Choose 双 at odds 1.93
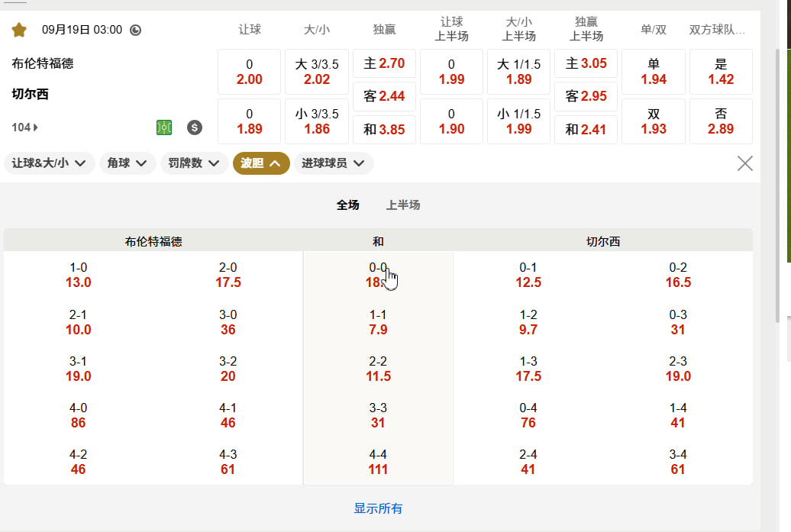This screenshot has height=532, width=791. pyautogui.click(x=654, y=121)
